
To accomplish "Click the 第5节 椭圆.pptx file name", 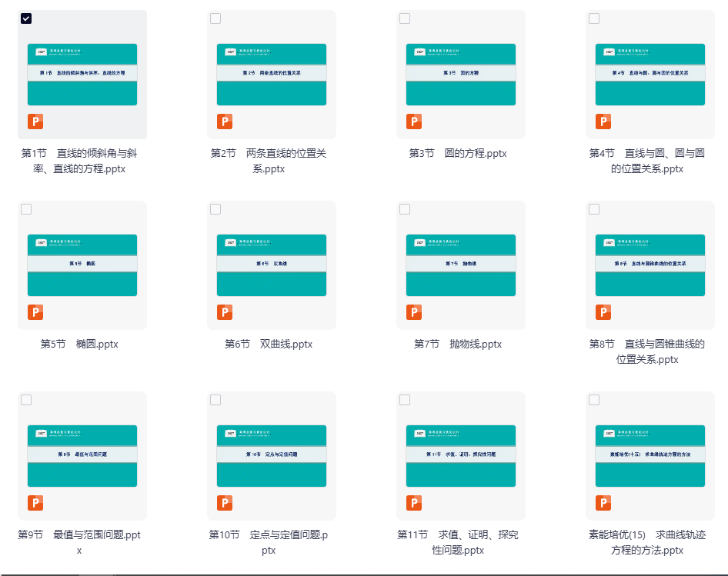I will pos(79,344).
